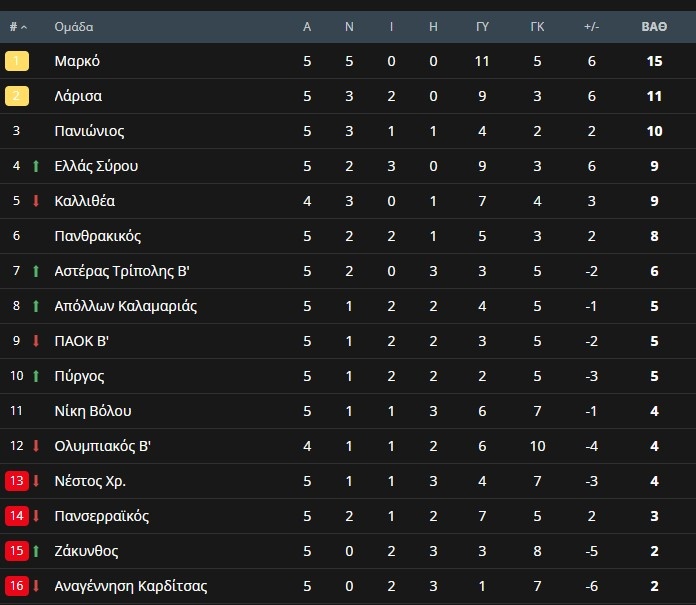Click the Ομάδα column header
Image resolution: width=696 pixels, height=605 pixels.
pos(74,27)
